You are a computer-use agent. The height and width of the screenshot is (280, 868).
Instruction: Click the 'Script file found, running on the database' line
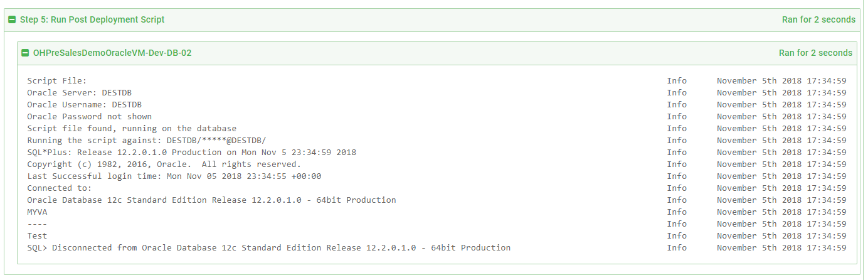click(132, 129)
